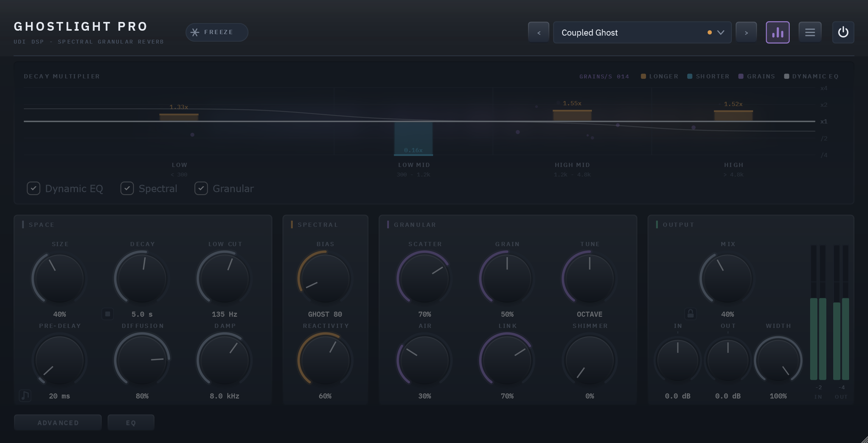The image size is (868, 443).
Task: Click the 20 ms pre-delay value
Action: [x=59, y=396]
